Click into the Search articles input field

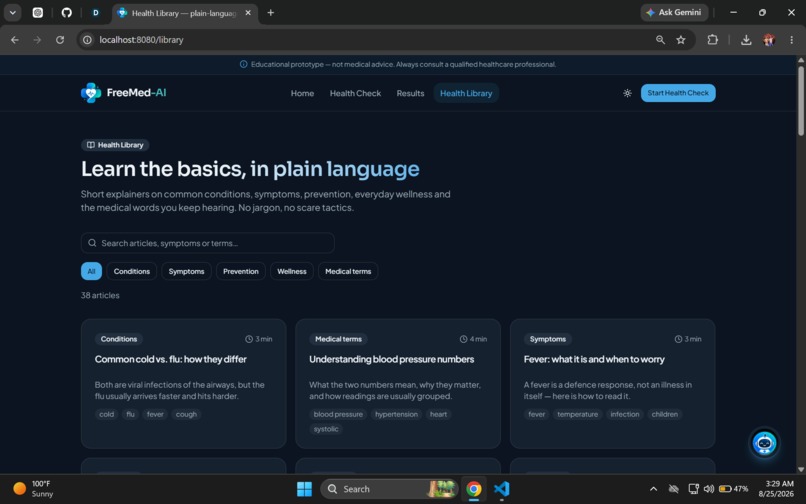(208, 243)
